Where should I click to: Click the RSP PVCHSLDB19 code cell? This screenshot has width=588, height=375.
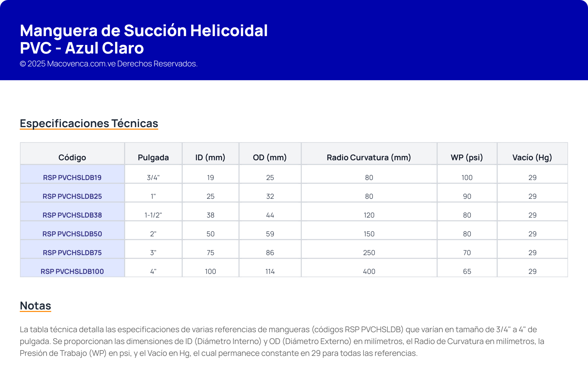[x=72, y=177]
